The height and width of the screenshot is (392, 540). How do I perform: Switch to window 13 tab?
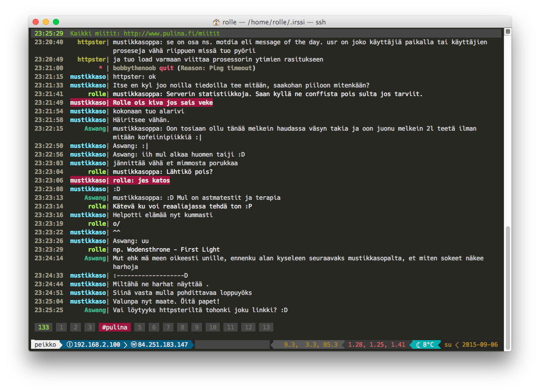click(266, 327)
